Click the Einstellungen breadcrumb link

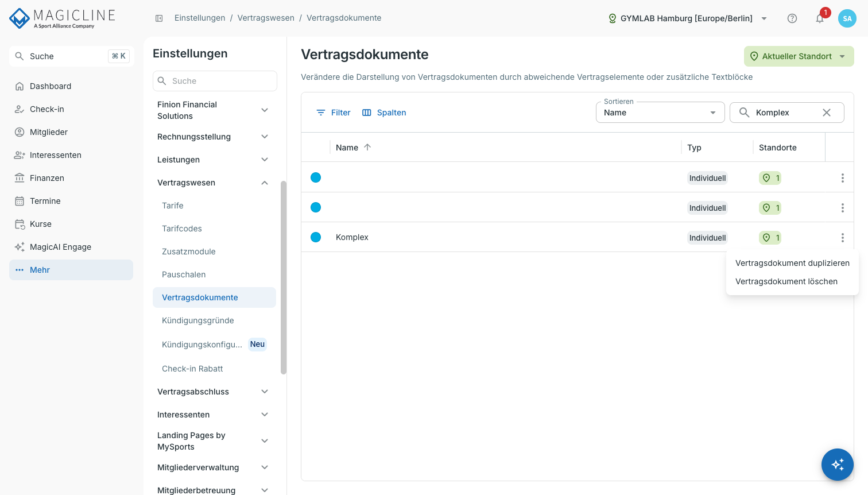tap(200, 18)
